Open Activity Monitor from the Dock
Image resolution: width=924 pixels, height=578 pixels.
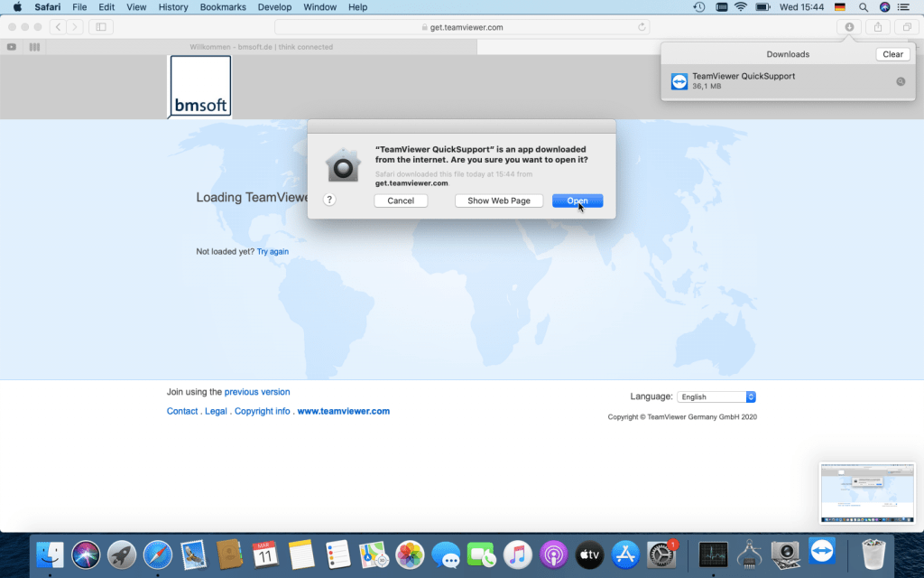[x=713, y=555]
